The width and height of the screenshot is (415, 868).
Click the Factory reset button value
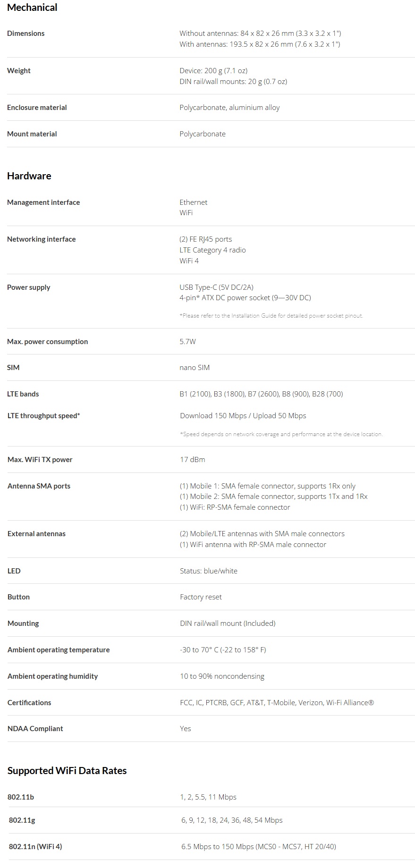click(x=201, y=597)
